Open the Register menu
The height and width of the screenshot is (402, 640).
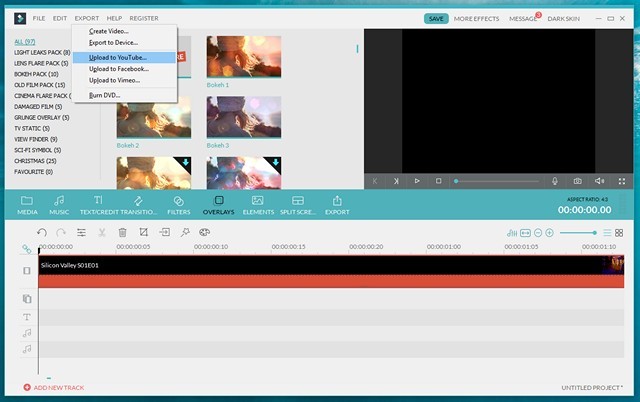click(x=144, y=18)
